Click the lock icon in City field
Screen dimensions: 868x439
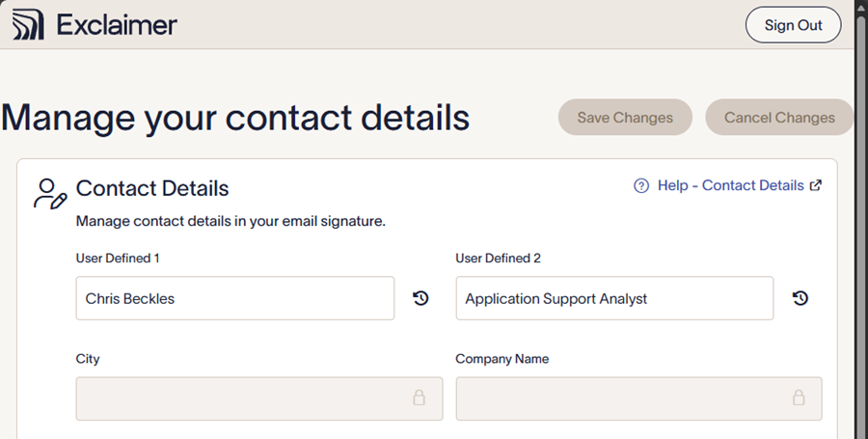420,398
